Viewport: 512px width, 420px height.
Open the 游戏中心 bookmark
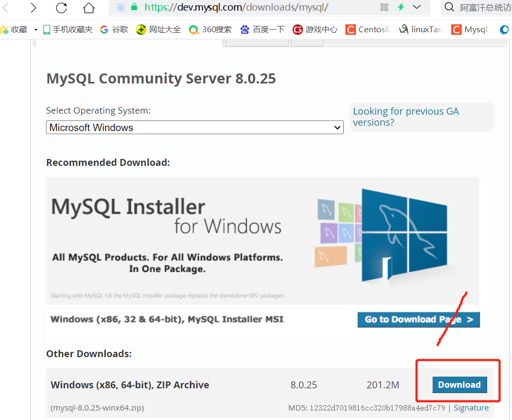point(315,30)
